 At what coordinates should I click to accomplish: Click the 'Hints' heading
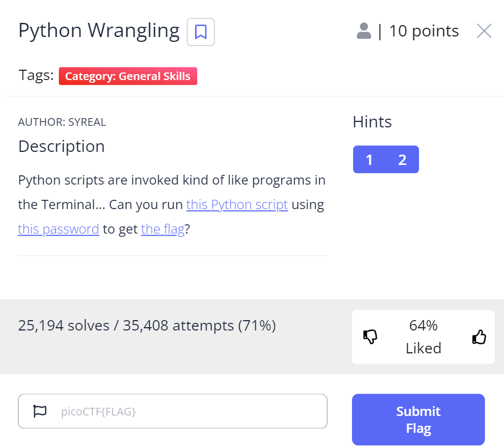click(372, 122)
